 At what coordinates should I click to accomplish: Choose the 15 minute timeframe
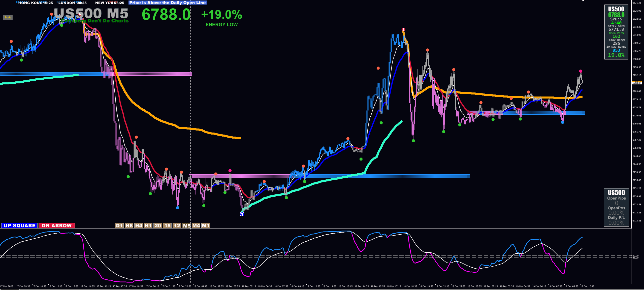(x=167, y=225)
